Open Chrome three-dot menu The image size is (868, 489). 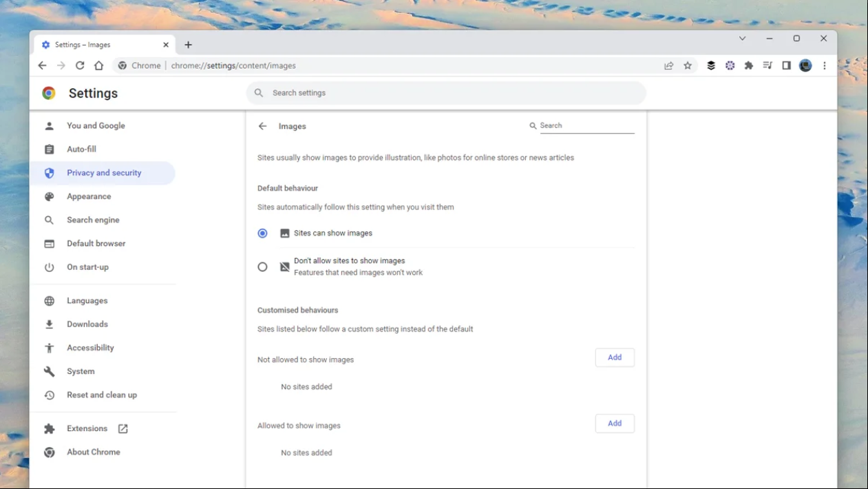pyautogui.click(x=825, y=65)
